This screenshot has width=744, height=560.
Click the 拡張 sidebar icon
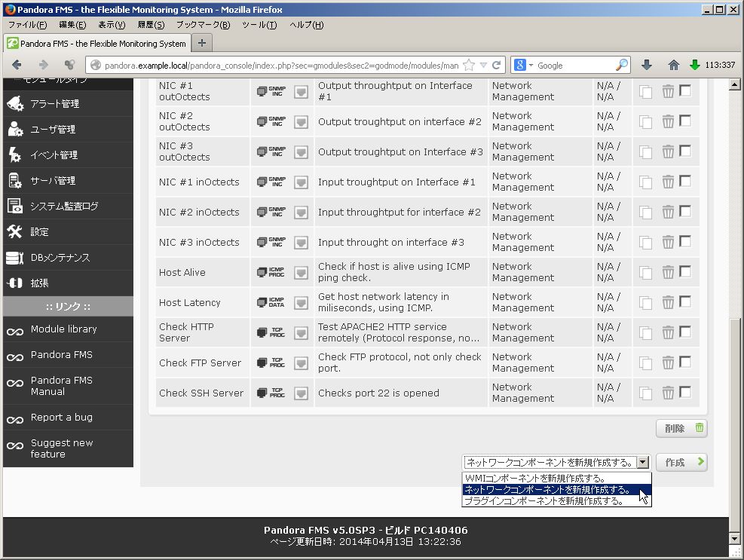(x=15, y=283)
